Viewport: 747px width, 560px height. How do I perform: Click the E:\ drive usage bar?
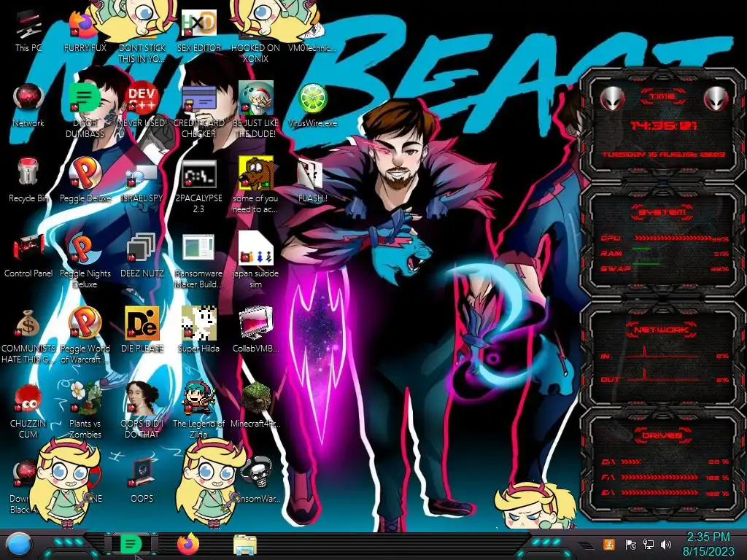coord(659,493)
